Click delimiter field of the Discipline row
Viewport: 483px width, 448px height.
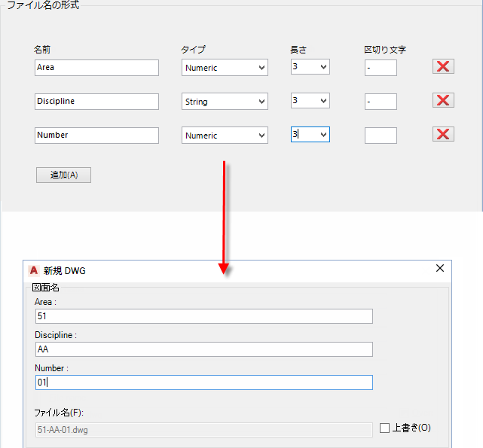(x=381, y=102)
